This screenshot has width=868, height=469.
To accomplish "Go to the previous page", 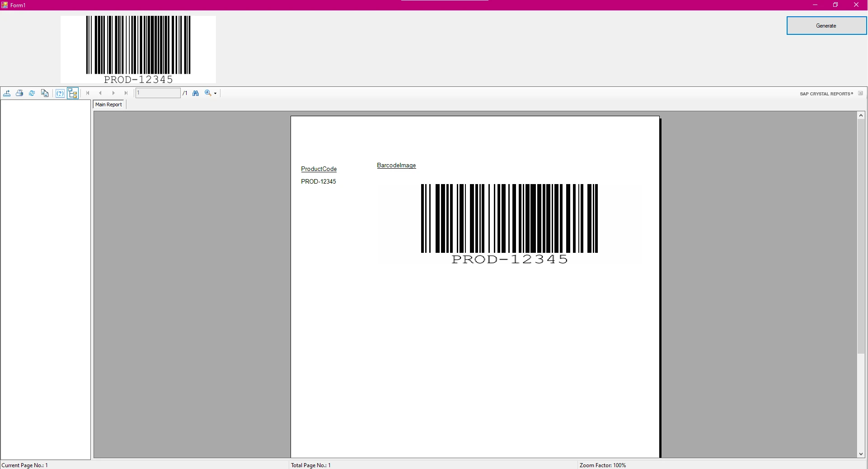I will [x=100, y=93].
